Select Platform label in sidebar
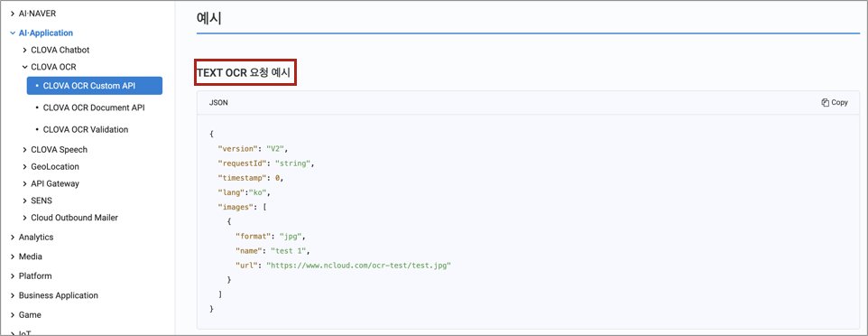This screenshot has height=336, width=868. click(x=35, y=276)
